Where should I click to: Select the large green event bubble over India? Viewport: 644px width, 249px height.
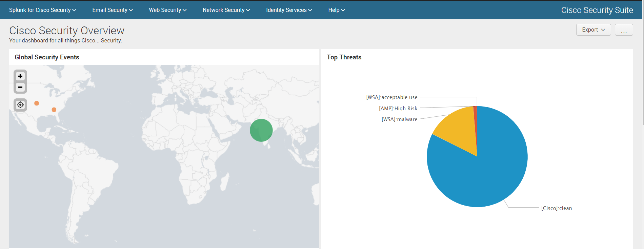tap(261, 130)
